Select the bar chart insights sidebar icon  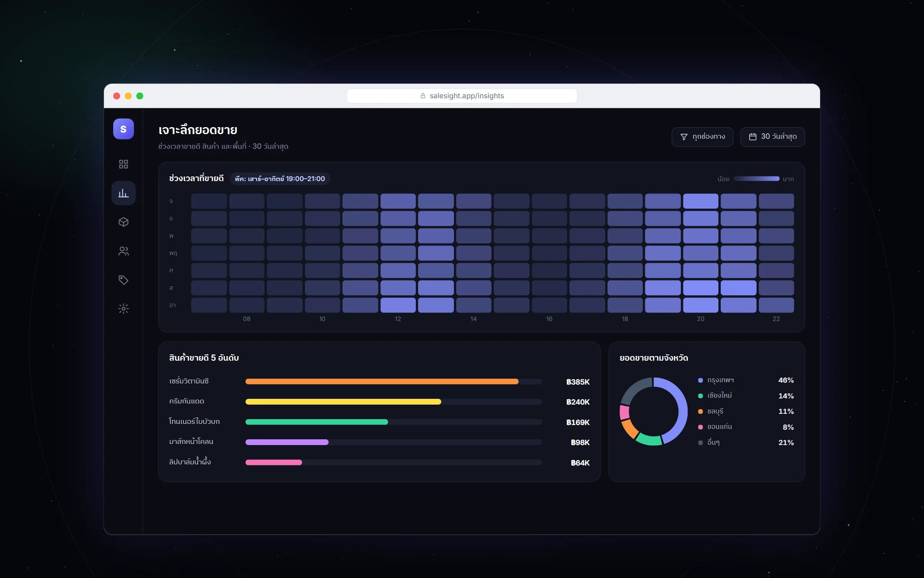coord(123,193)
